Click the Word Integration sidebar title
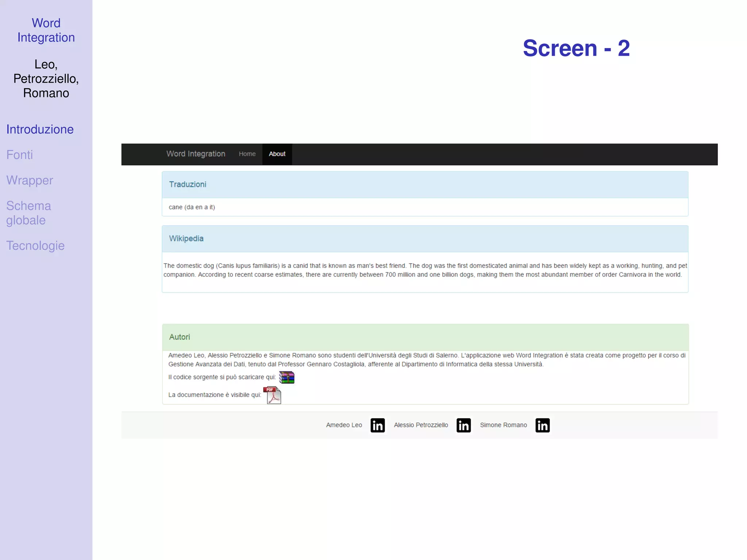This screenshot has width=747, height=560. [x=46, y=30]
